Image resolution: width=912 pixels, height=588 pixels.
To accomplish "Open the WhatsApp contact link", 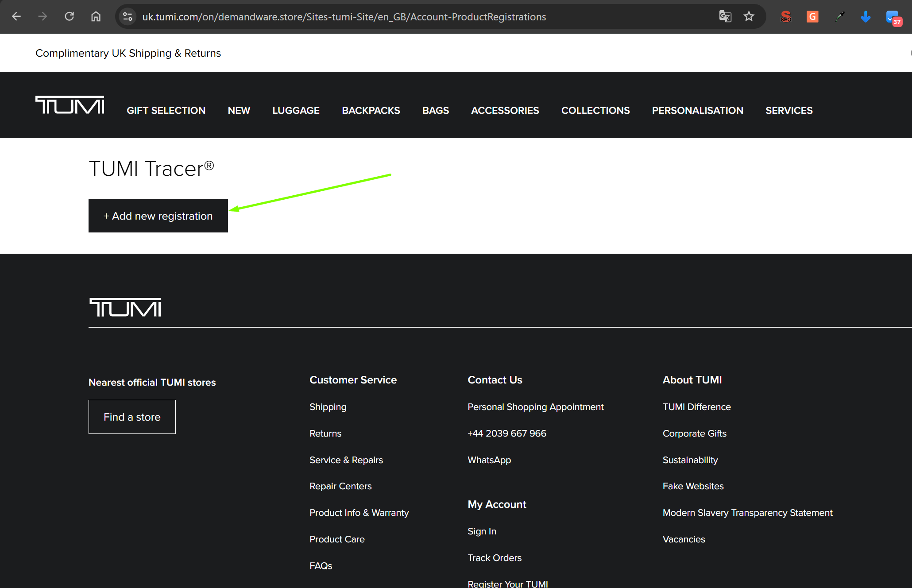I will pyautogui.click(x=489, y=460).
